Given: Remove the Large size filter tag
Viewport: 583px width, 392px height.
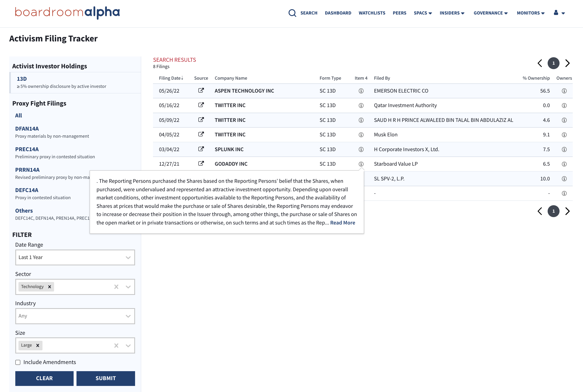Looking at the screenshot, I should point(37,345).
